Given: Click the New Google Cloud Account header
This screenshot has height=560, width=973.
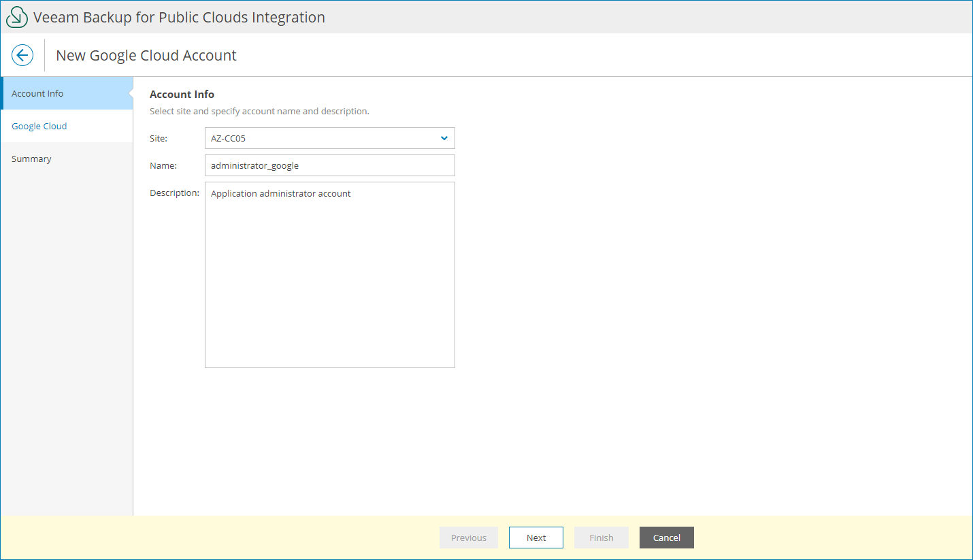Looking at the screenshot, I should pos(146,55).
